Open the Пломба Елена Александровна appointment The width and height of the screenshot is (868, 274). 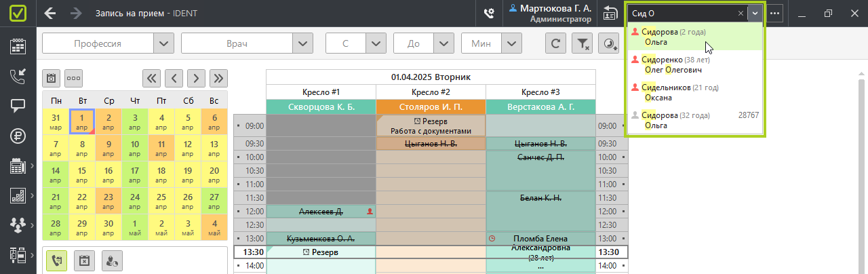pos(540,252)
